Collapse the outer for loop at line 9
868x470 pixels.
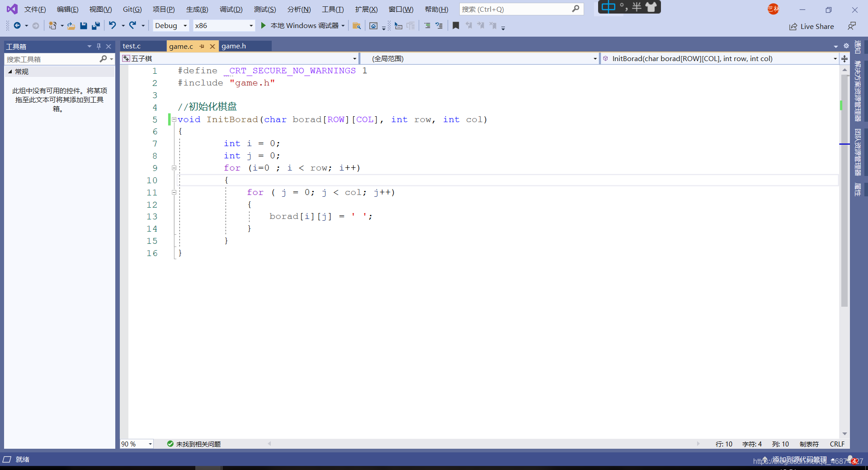(174, 168)
